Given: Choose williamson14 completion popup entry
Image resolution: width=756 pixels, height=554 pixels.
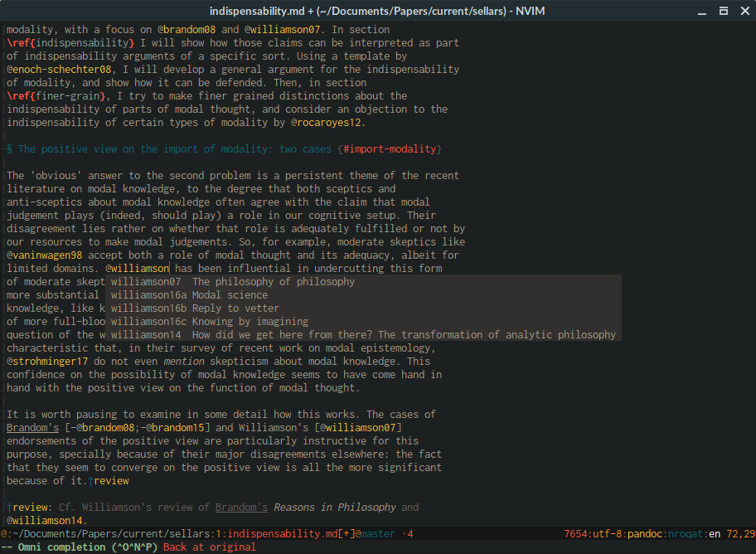Looking at the screenshot, I should (362, 335).
